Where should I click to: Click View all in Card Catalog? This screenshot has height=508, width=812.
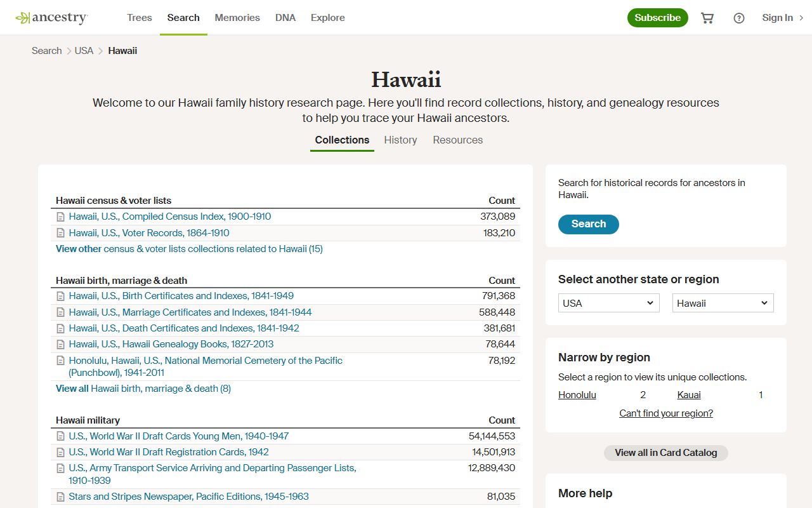pyautogui.click(x=666, y=453)
